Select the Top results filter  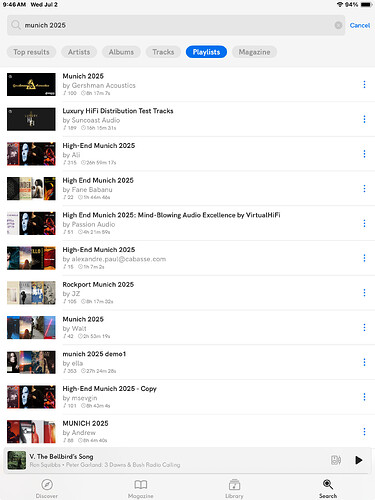(x=31, y=52)
